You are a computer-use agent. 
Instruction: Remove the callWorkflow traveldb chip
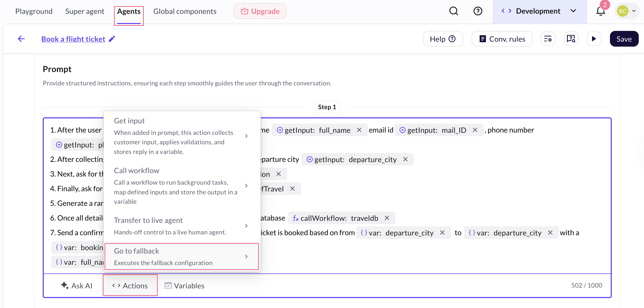[x=387, y=218]
